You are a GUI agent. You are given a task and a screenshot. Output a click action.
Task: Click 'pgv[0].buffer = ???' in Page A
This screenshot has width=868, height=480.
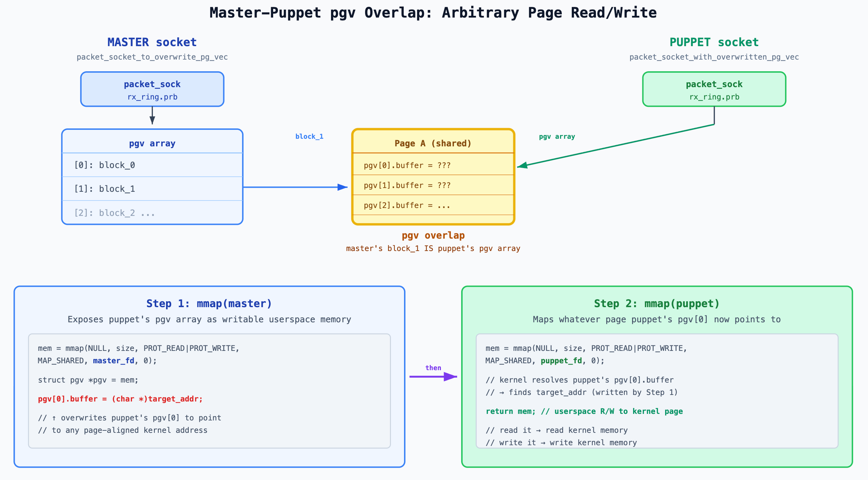pyautogui.click(x=407, y=165)
